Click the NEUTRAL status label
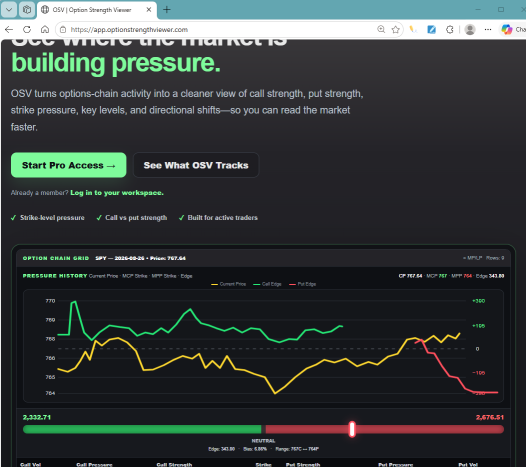 (x=263, y=441)
